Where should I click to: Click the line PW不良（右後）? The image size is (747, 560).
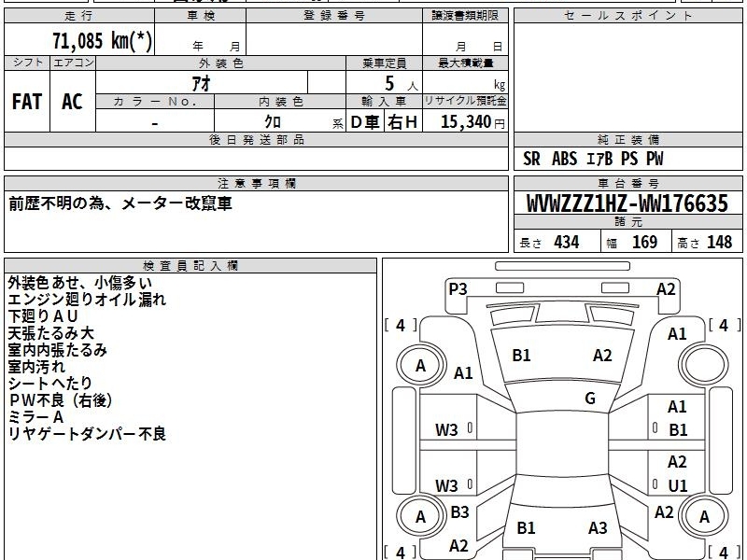(61, 400)
